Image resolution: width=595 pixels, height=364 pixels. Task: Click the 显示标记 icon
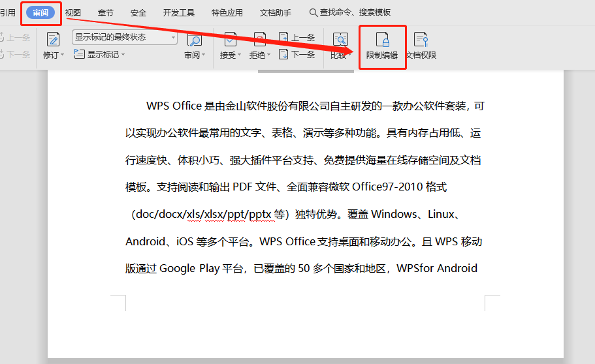pyautogui.click(x=79, y=54)
